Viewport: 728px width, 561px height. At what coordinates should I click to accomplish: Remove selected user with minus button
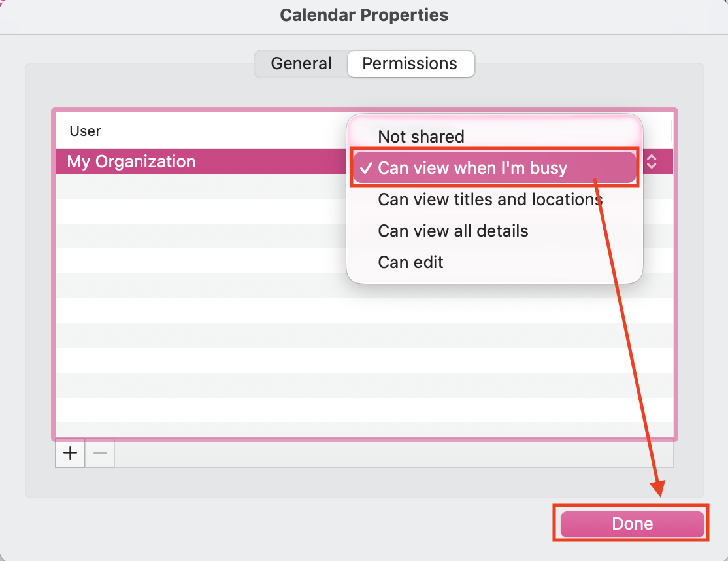(x=99, y=453)
